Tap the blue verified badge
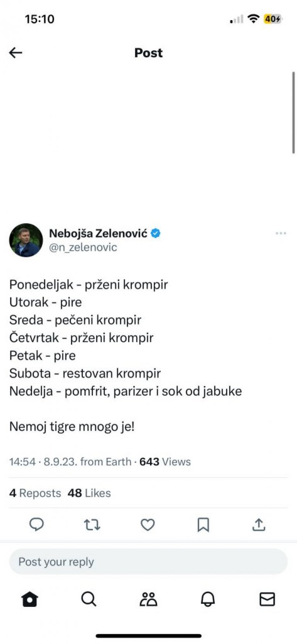 pyautogui.click(x=155, y=233)
